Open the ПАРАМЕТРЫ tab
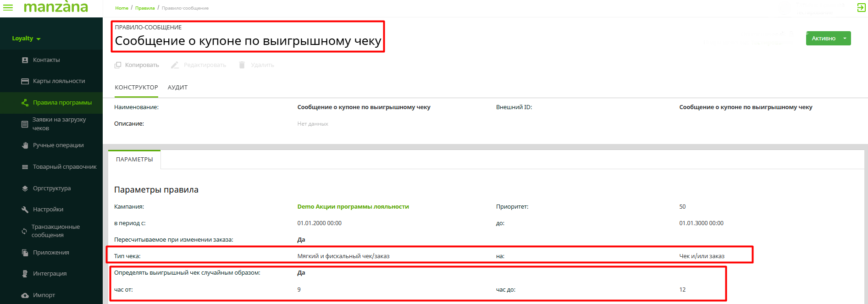 tap(134, 160)
